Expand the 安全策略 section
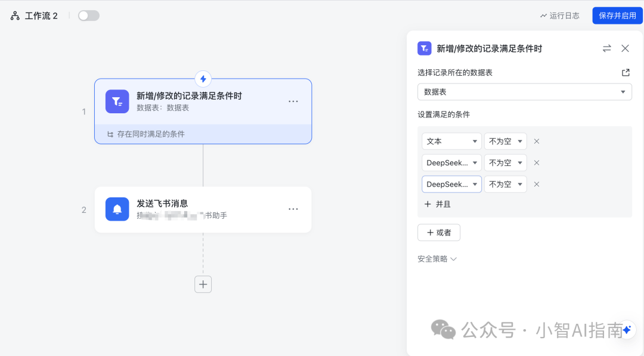Image resolution: width=644 pixels, height=356 pixels. (x=437, y=259)
